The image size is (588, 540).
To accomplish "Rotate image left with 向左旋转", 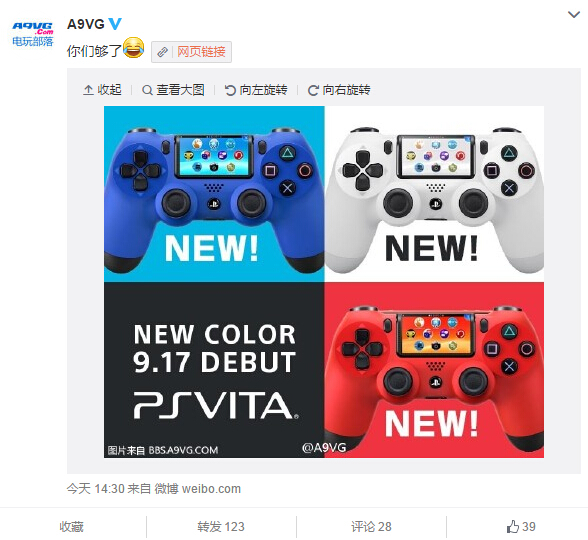I will (256, 90).
